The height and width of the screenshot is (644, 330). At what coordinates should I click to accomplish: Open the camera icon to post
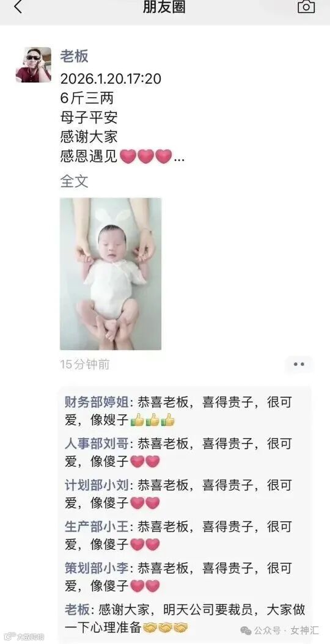coord(306,6)
